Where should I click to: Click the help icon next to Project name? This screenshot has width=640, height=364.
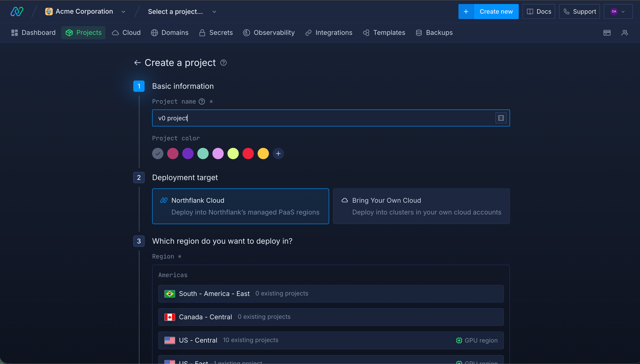pyautogui.click(x=202, y=101)
